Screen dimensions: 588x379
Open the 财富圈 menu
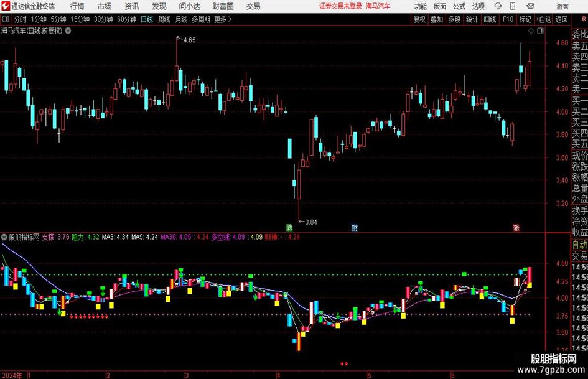coord(223,6)
